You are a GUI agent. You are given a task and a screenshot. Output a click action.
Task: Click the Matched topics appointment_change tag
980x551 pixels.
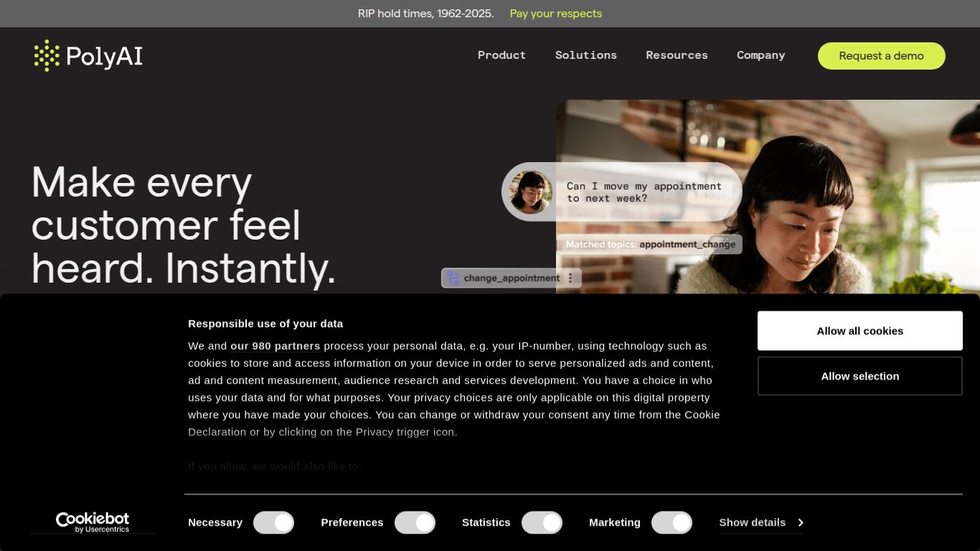(650, 245)
